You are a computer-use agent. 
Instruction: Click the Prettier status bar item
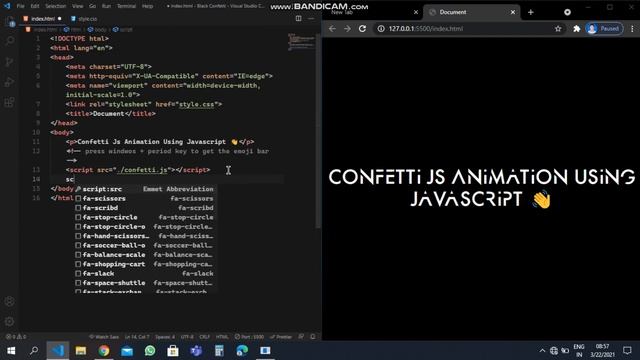(x=281, y=337)
